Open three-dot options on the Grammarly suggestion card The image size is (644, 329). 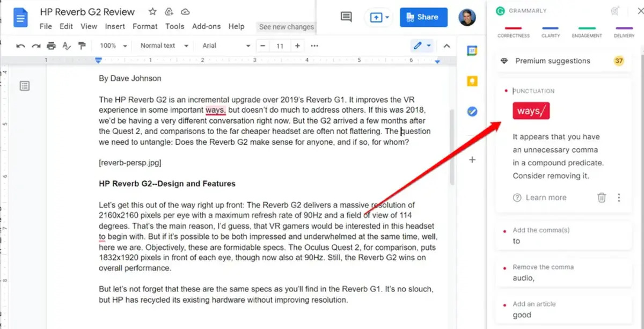tap(619, 198)
